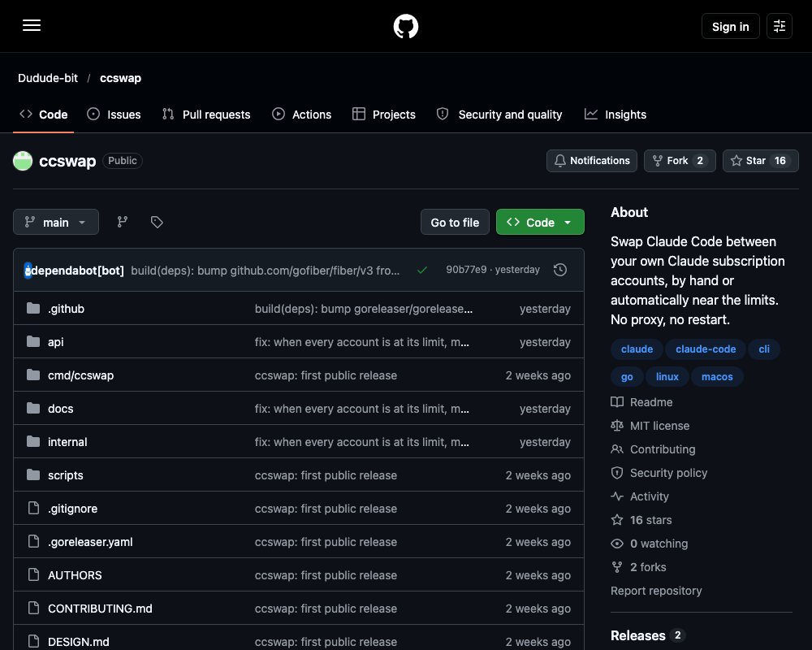Open the .gitignore file
The image size is (812, 650).
click(72, 509)
